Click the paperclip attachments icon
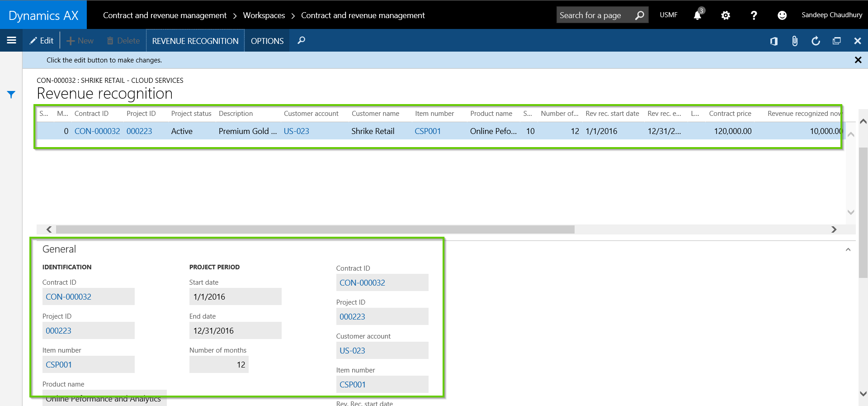Viewport: 868px width, 406px height. (795, 41)
